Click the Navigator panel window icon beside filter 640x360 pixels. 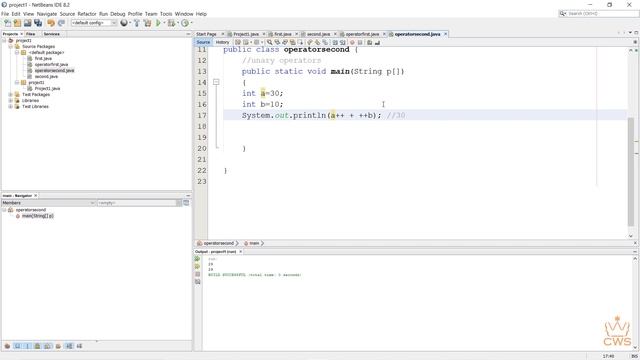(186, 203)
